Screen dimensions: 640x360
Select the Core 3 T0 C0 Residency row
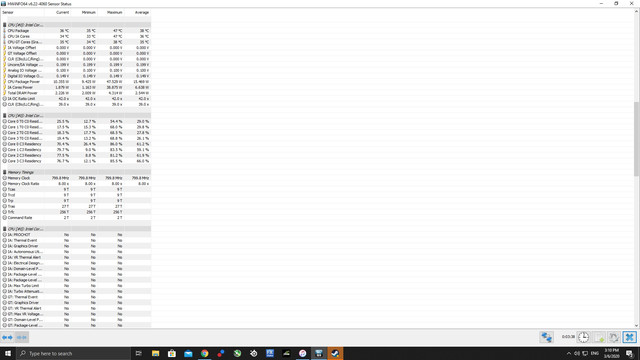[76, 138]
